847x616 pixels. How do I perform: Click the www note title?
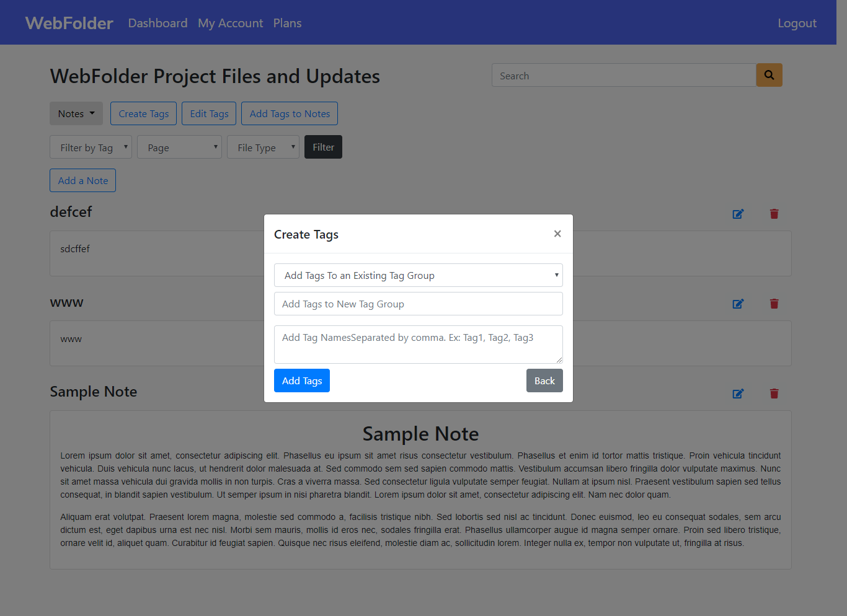tap(66, 302)
